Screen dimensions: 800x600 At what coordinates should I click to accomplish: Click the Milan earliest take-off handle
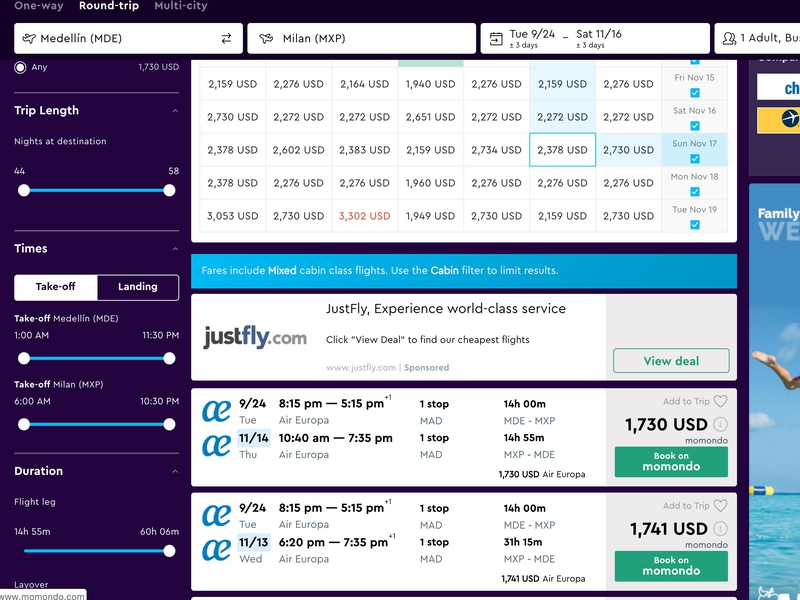click(x=24, y=424)
